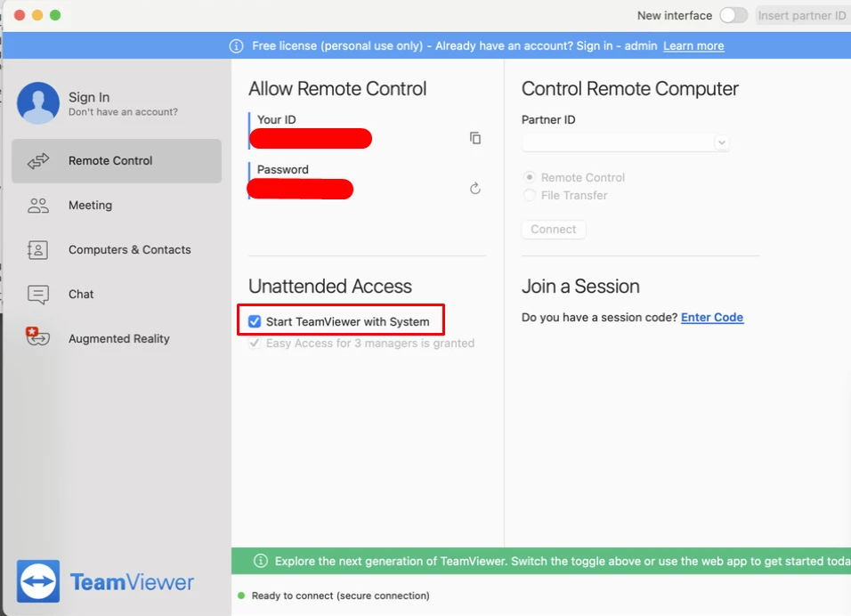Open the Remote Control sidebar tab
This screenshot has height=616, width=851.
click(x=117, y=160)
